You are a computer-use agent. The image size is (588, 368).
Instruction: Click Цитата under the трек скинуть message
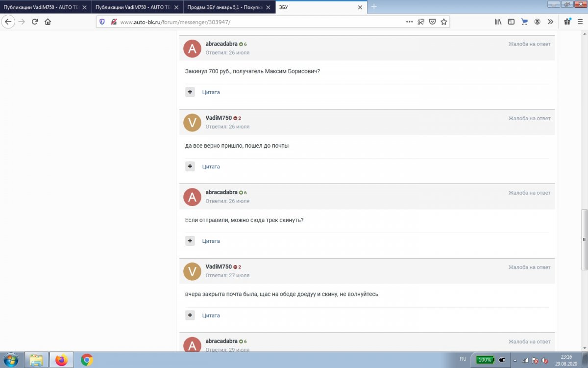click(211, 241)
